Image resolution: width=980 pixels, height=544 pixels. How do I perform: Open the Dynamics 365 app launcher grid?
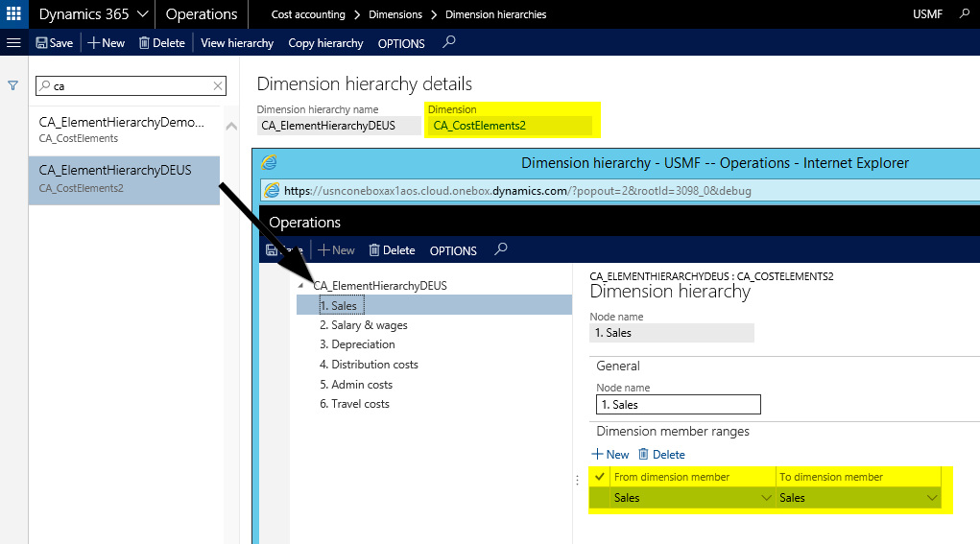pyautogui.click(x=12, y=14)
